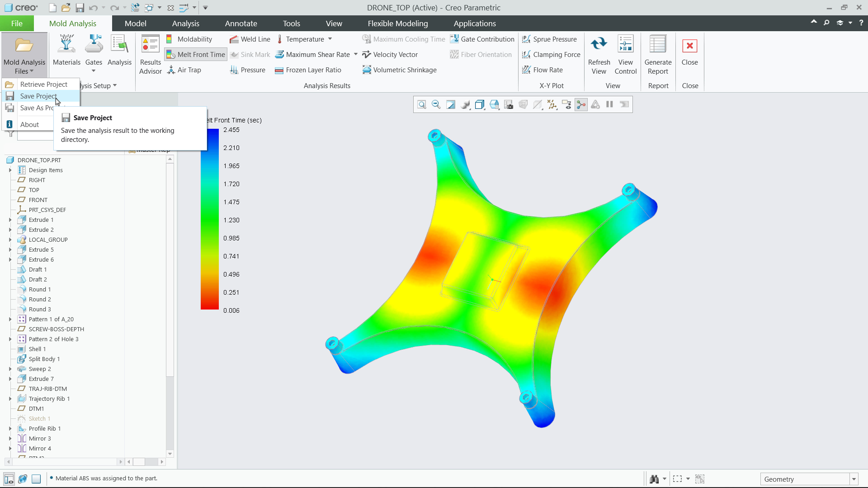Expand the Temperature dropdown arrow
The height and width of the screenshot is (488, 868).
coord(330,39)
